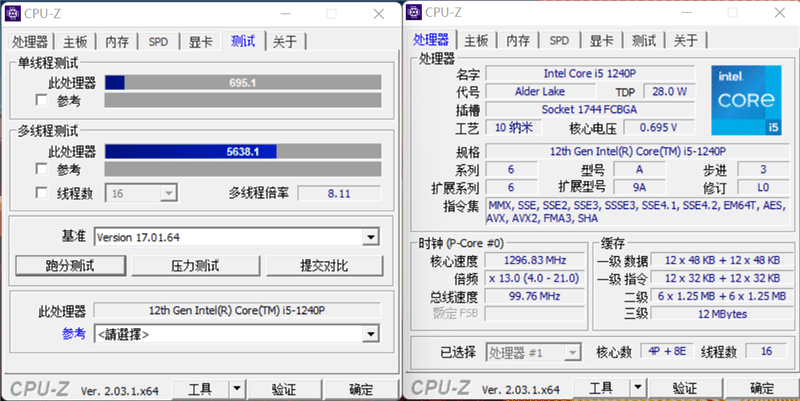Click the 倍频 value x 13.0 (4.0 - 21.0)

[535, 278]
